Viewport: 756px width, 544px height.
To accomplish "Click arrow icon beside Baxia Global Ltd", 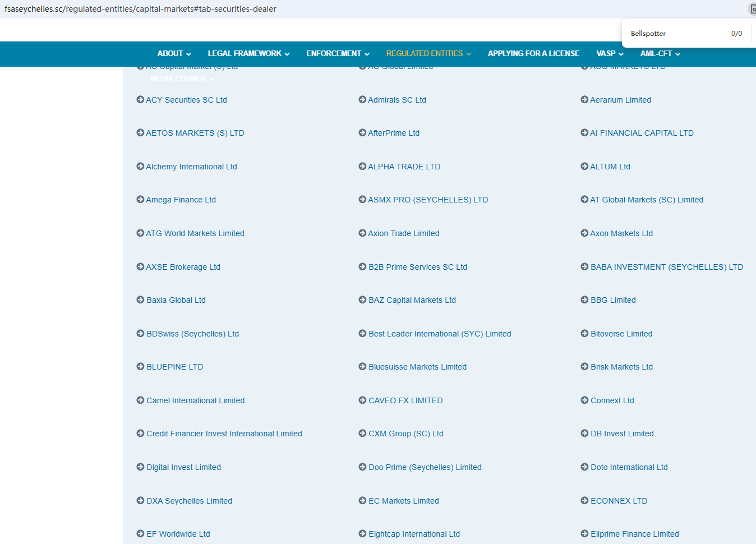I will click(x=140, y=299).
